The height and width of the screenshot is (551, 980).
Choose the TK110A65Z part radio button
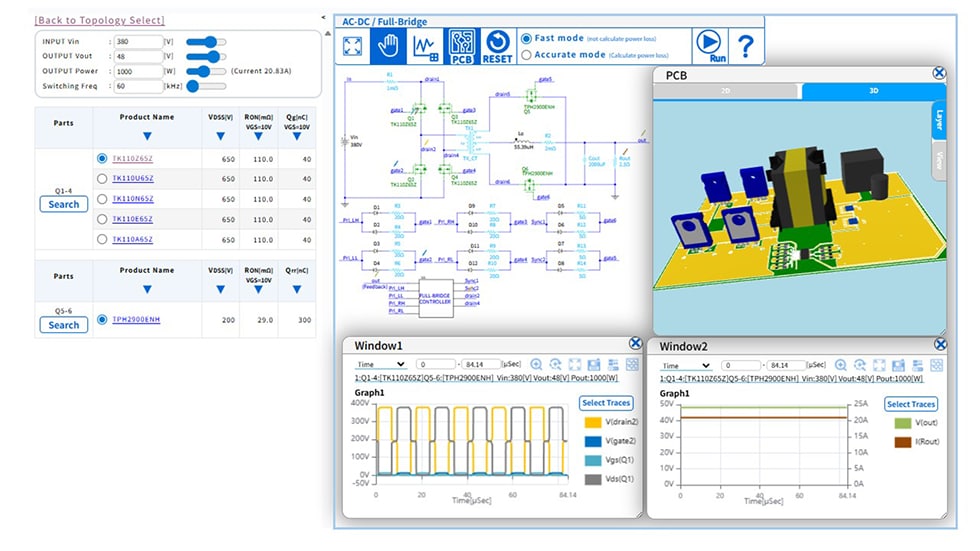pos(102,240)
